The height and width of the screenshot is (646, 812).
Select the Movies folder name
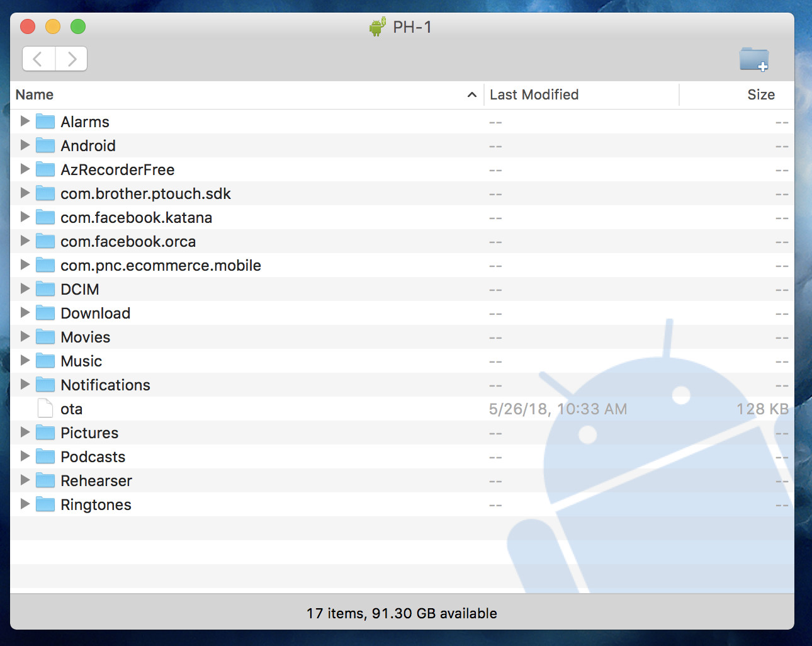click(x=86, y=337)
